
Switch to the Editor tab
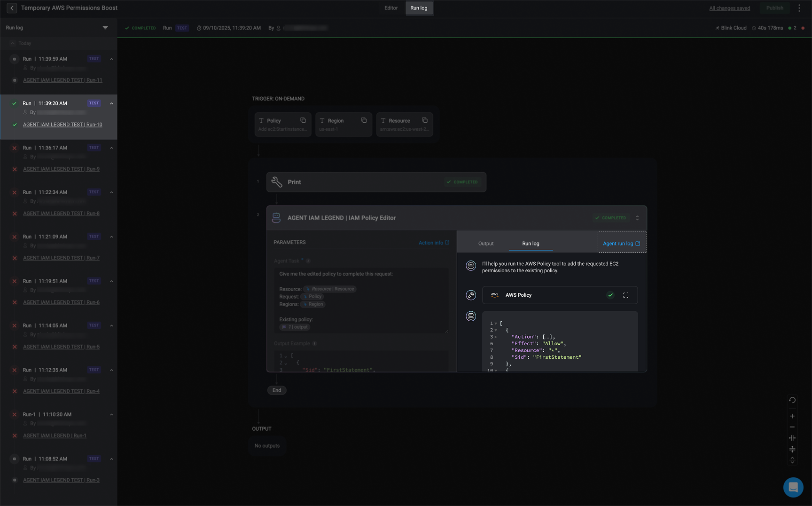click(x=391, y=8)
